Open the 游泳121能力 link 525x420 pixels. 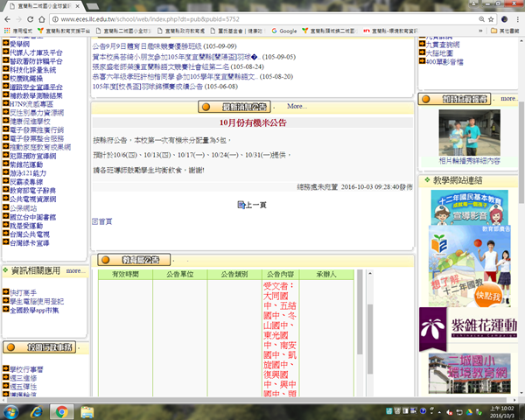coord(28,173)
